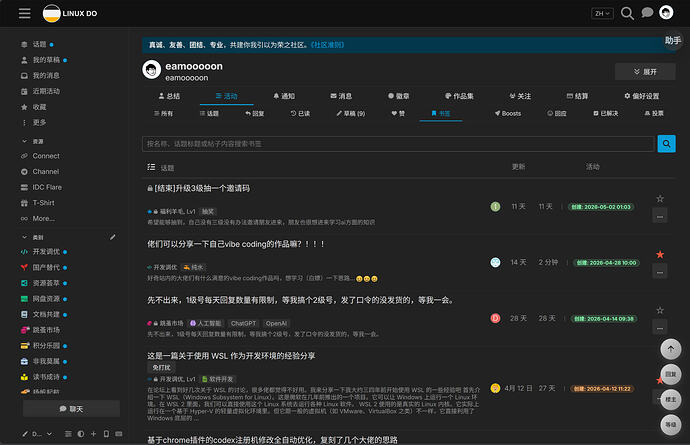The image size is (690, 445).
Task: Open the … menu for 升级3级抽一个邀请码
Action: [660, 216]
